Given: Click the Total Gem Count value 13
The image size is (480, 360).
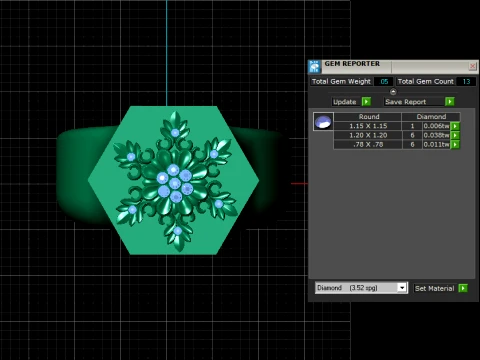Looking at the screenshot, I should click(x=466, y=81).
